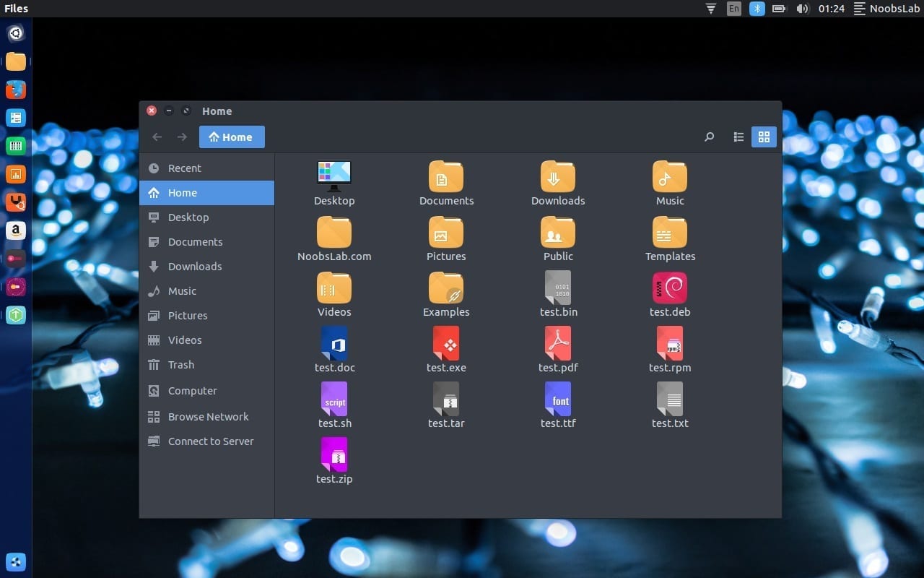
Task: Open Pictures in the sidebar
Action: [x=206, y=316]
